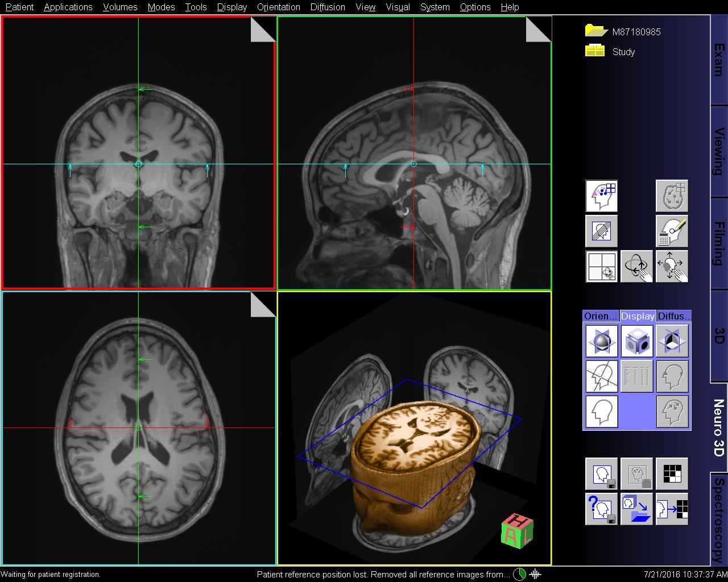Open the View menu
This screenshot has height=582, width=728.
pyautogui.click(x=365, y=7)
